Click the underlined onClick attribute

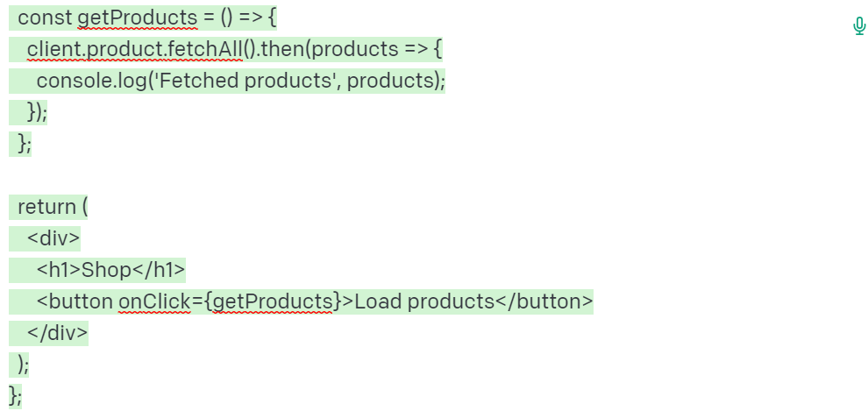click(154, 302)
